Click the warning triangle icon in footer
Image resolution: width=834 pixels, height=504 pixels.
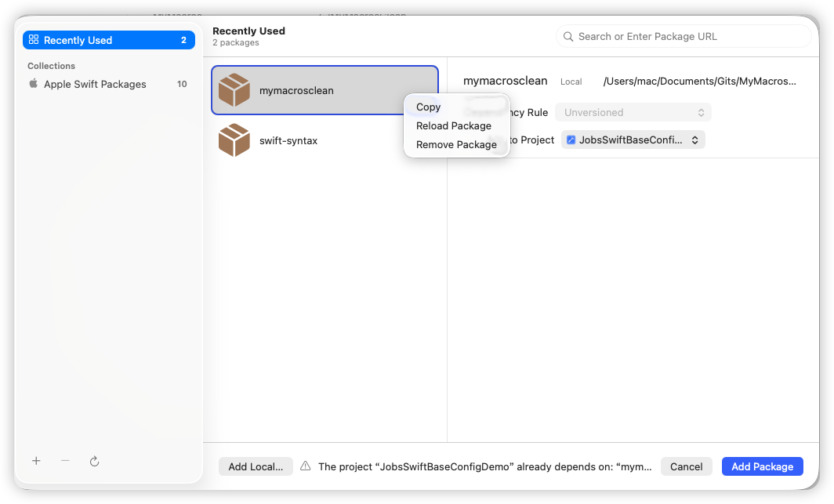[306, 466]
